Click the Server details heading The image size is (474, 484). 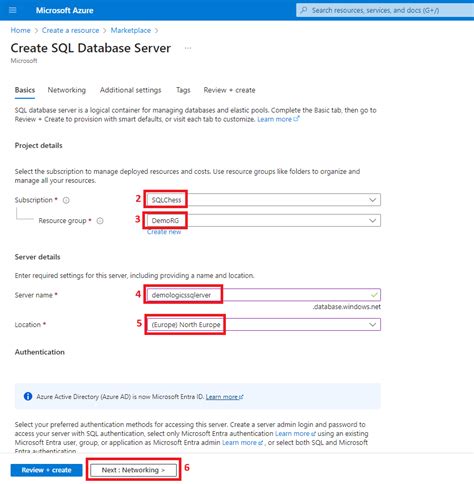point(37,257)
